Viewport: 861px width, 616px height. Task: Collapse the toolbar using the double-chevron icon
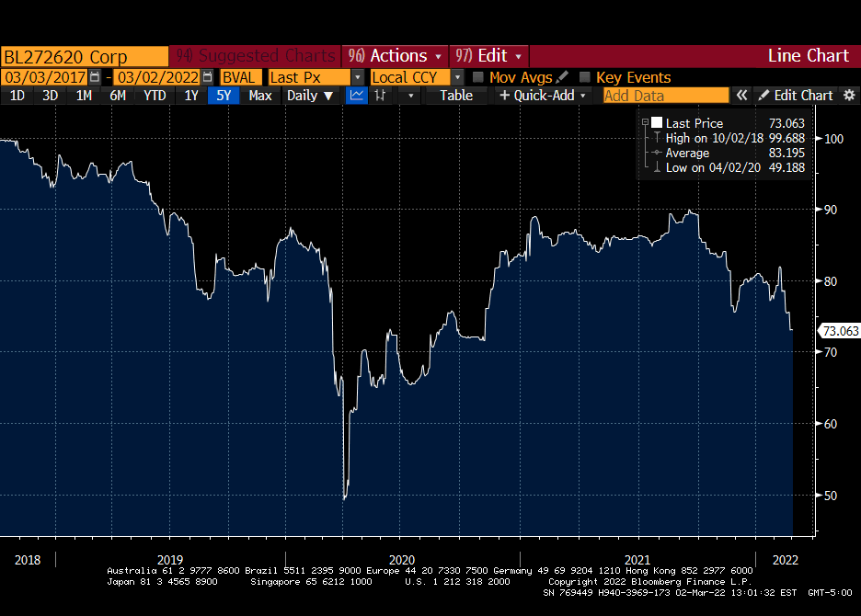741,96
